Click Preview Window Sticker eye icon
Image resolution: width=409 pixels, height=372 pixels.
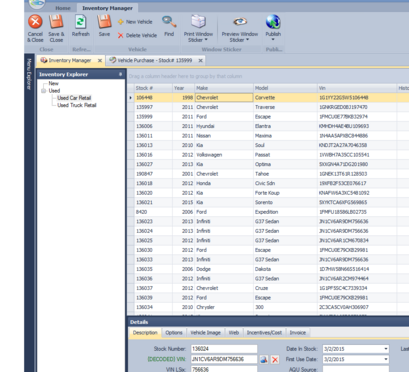pyautogui.click(x=240, y=22)
